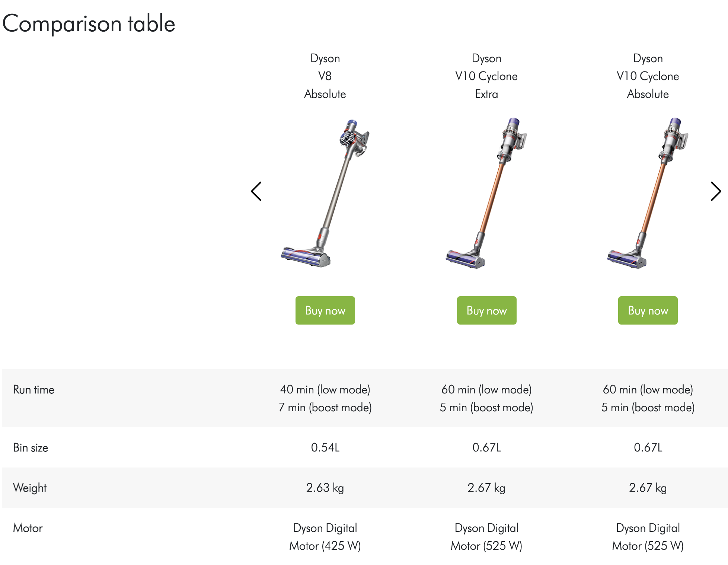The image size is (728, 565).
Task: Select the Dyson V8 Absolute product name
Action: (325, 76)
